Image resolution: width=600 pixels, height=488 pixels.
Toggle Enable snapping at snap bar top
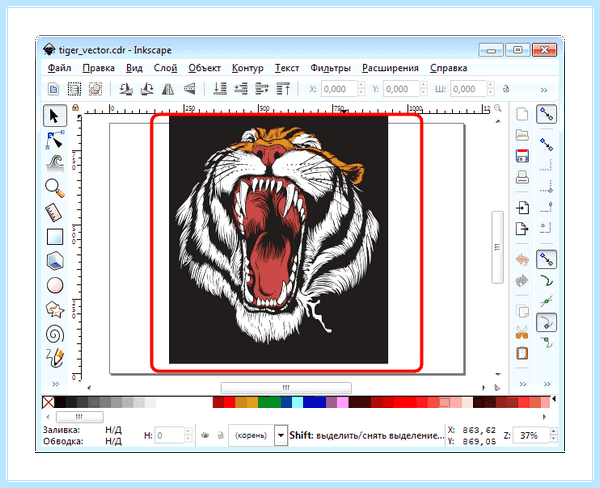(x=546, y=114)
